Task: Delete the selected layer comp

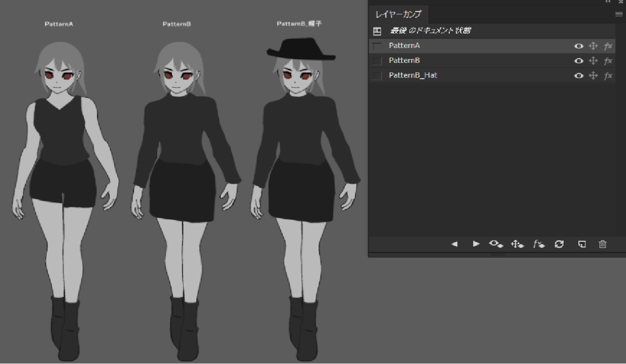Action: [x=603, y=244]
